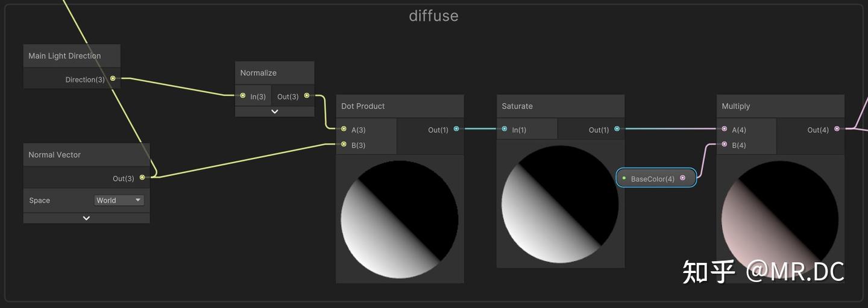Image resolution: width=868 pixels, height=308 pixels.
Task: Select the BaseColor(4) property node
Action: pyautogui.click(x=656, y=178)
